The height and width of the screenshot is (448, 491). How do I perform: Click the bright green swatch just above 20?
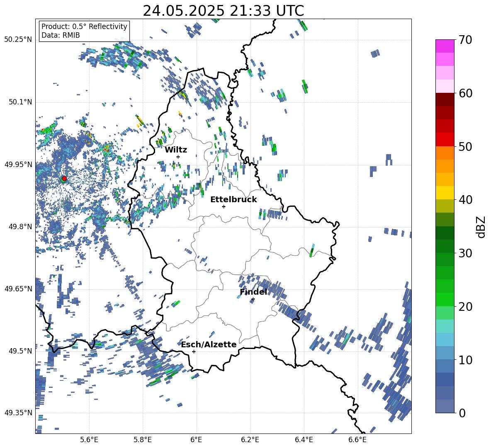click(445, 299)
